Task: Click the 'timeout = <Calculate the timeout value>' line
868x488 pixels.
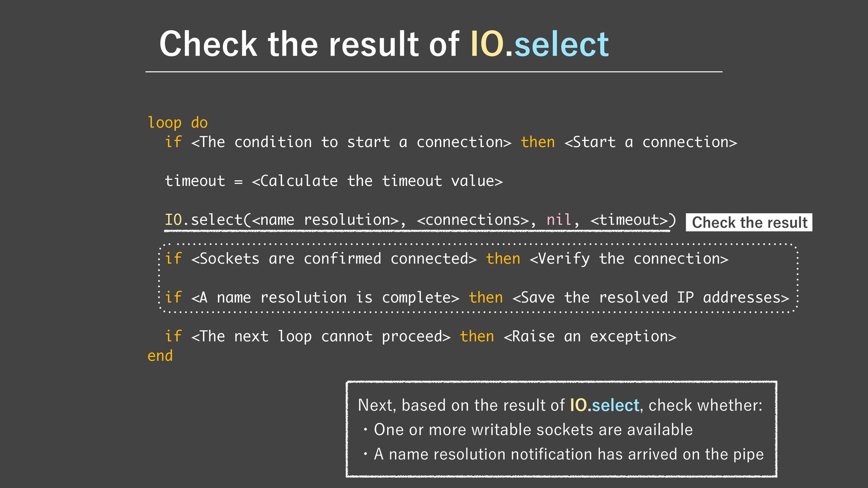Action: (x=334, y=181)
